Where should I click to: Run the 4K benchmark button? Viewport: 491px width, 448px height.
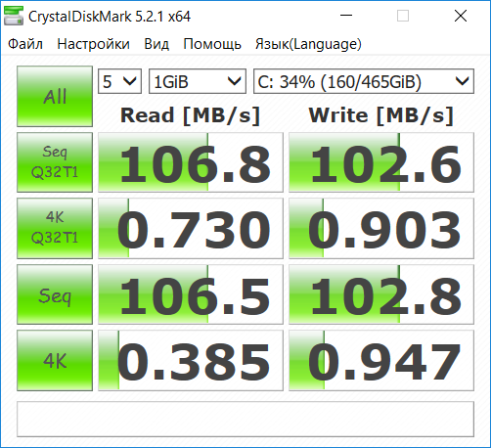click(x=55, y=360)
